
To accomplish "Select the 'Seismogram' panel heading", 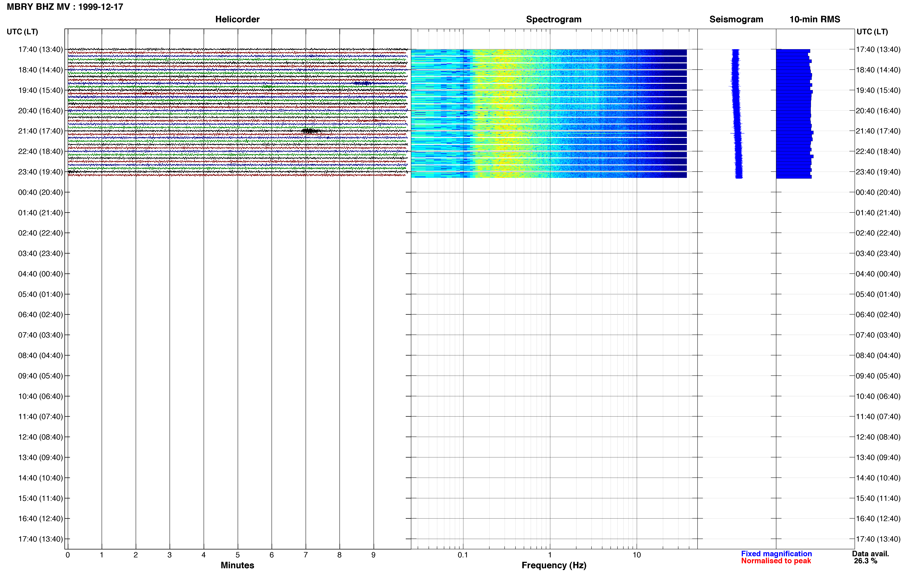I will click(x=736, y=19).
